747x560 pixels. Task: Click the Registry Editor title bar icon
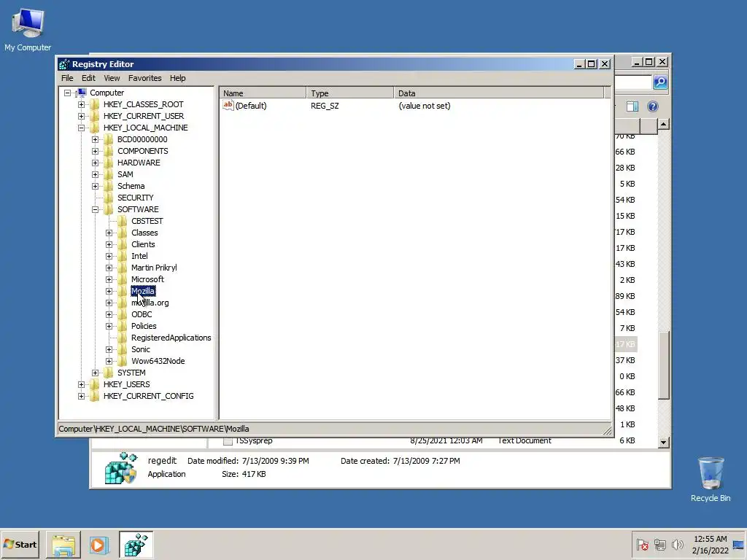pyautogui.click(x=64, y=64)
